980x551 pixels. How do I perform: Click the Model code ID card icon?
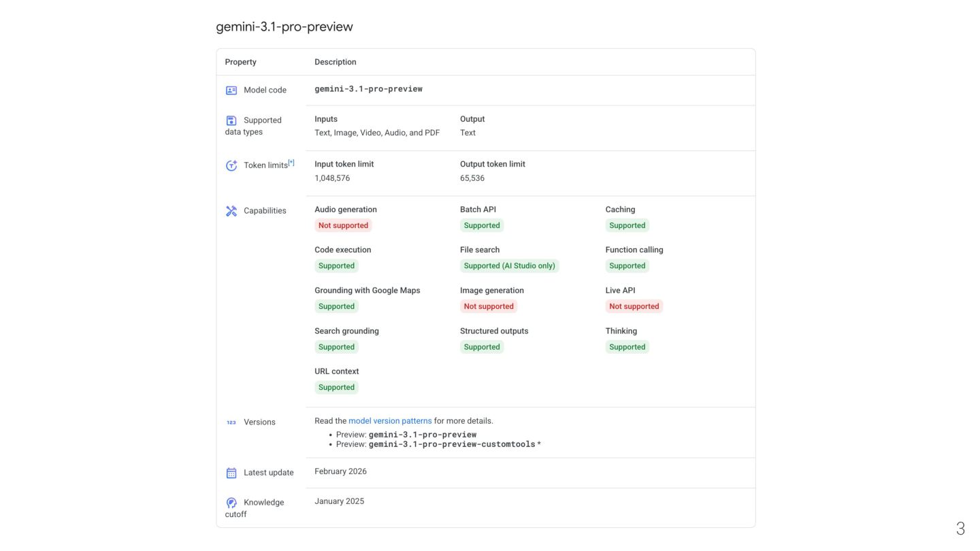coord(231,90)
